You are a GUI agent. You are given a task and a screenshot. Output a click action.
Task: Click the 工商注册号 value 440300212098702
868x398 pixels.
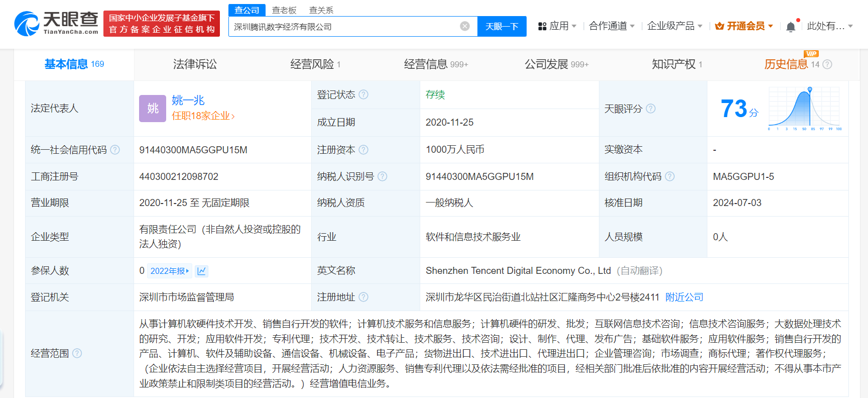click(x=179, y=176)
